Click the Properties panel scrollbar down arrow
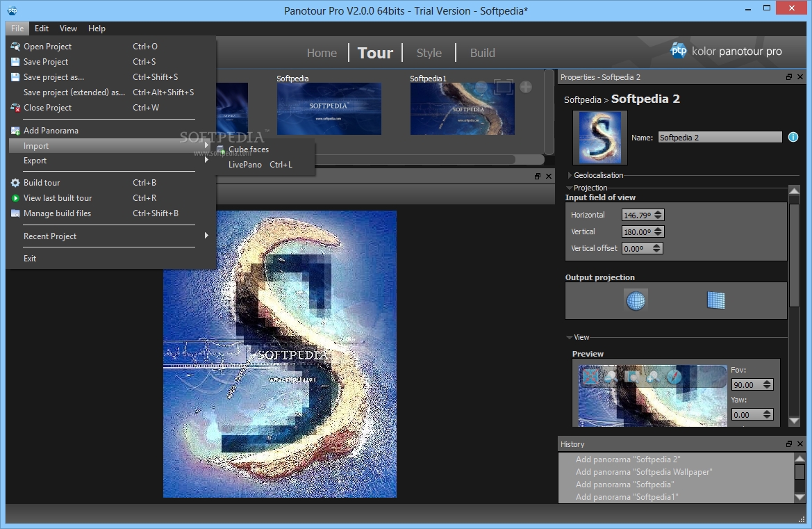Image resolution: width=812 pixels, height=529 pixels. [794, 421]
